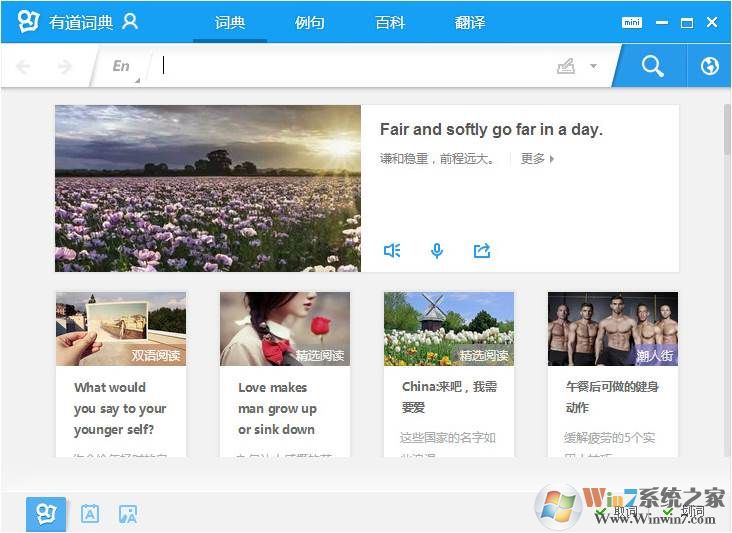Maximize the Youdao dictionary window

coord(687,22)
